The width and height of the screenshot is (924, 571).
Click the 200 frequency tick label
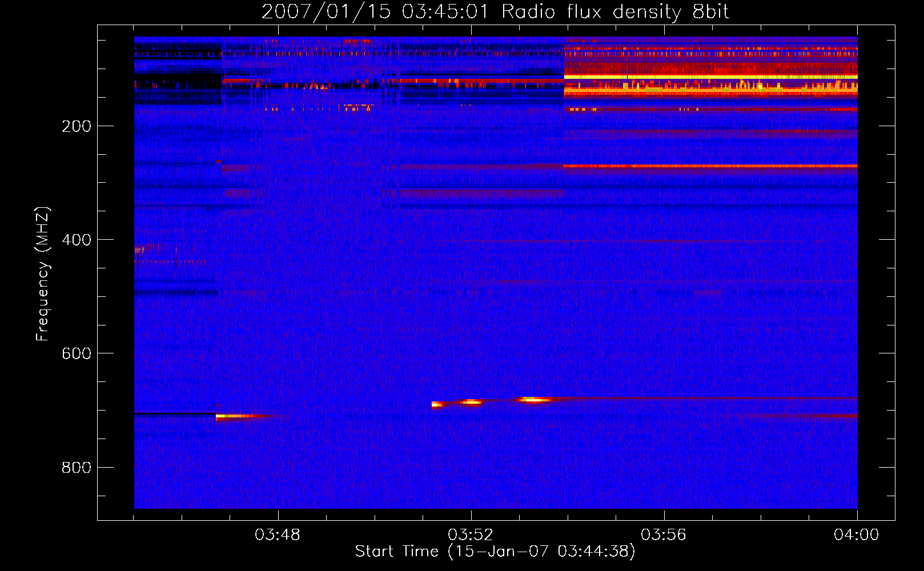pos(77,126)
